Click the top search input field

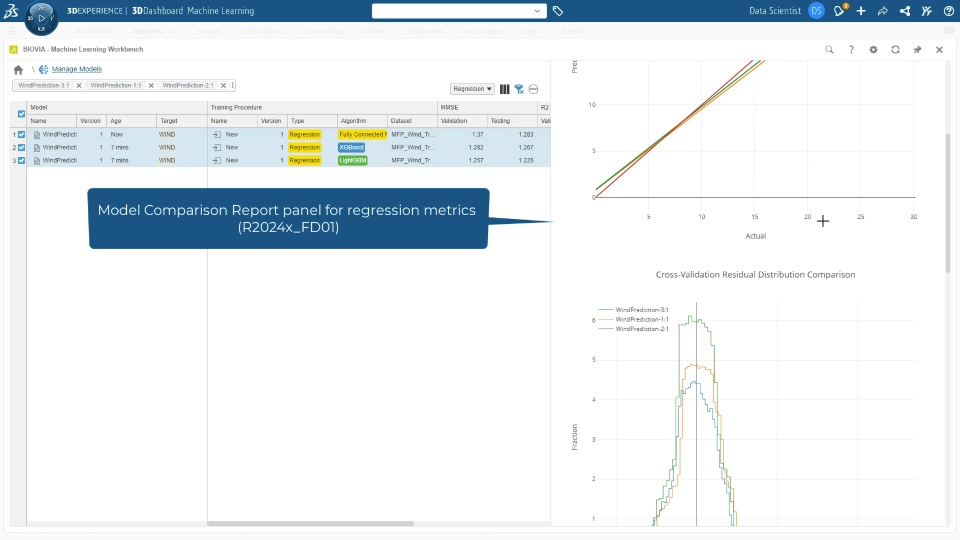tap(452, 11)
